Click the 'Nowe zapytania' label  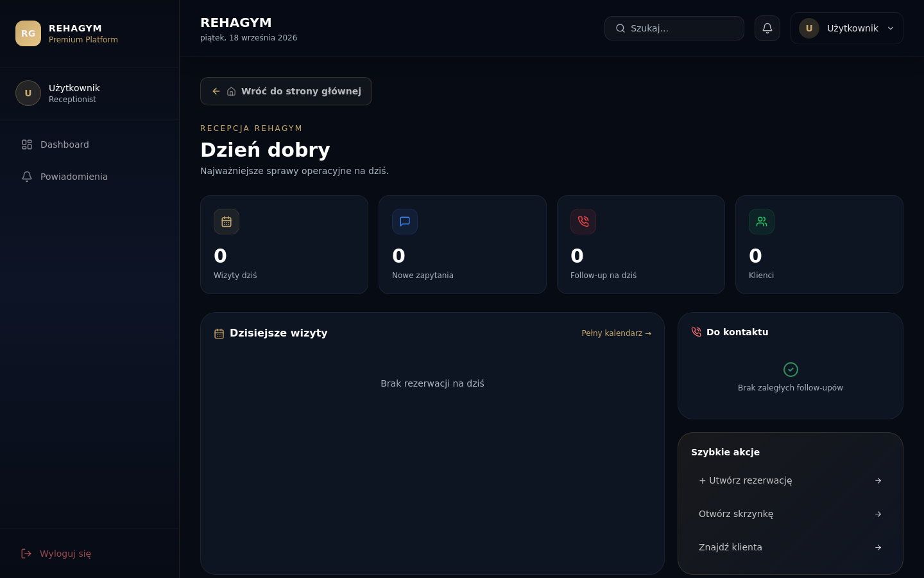[423, 276]
